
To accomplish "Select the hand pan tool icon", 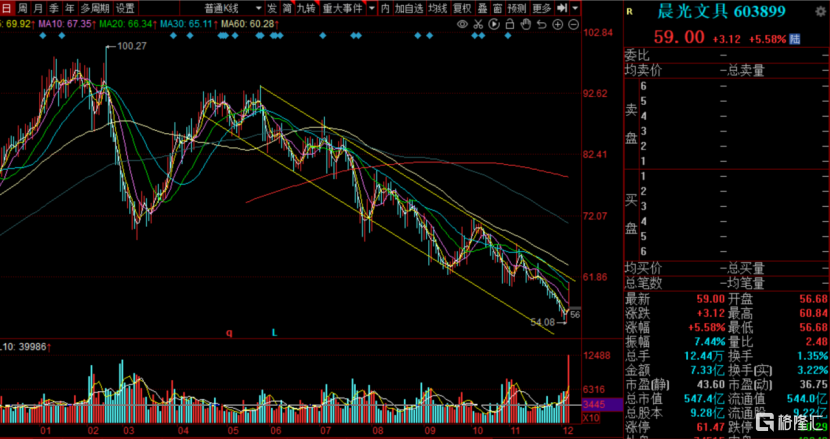I will (526, 24).
